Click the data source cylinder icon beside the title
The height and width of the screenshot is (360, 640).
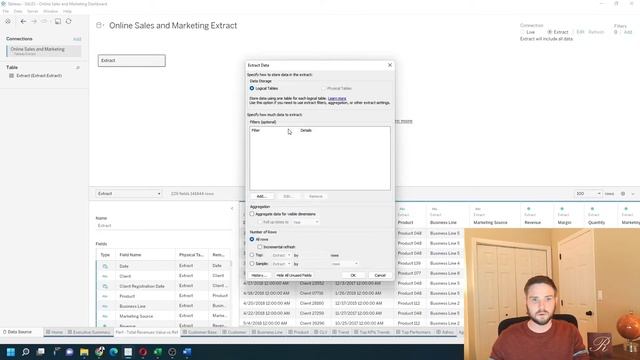[100, 25]
